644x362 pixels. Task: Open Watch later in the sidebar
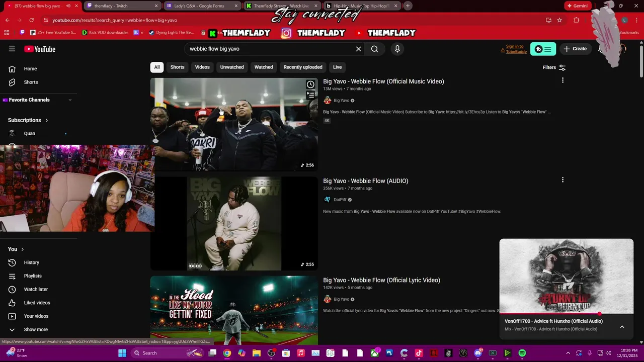(x=36, y=289)
